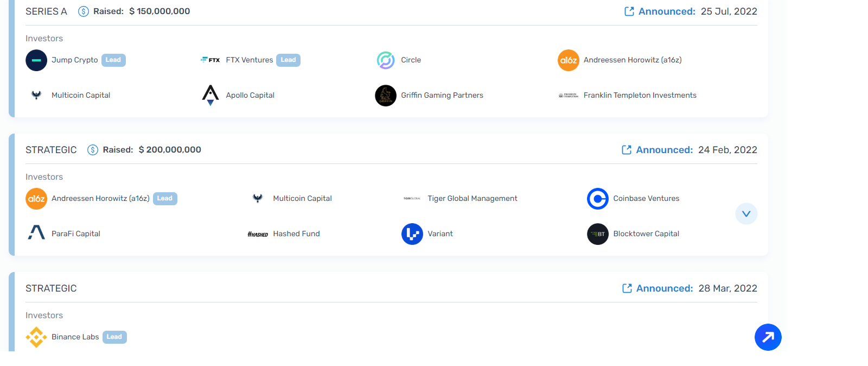Click the Variant logo icon
868x366 pixels.
412,234
